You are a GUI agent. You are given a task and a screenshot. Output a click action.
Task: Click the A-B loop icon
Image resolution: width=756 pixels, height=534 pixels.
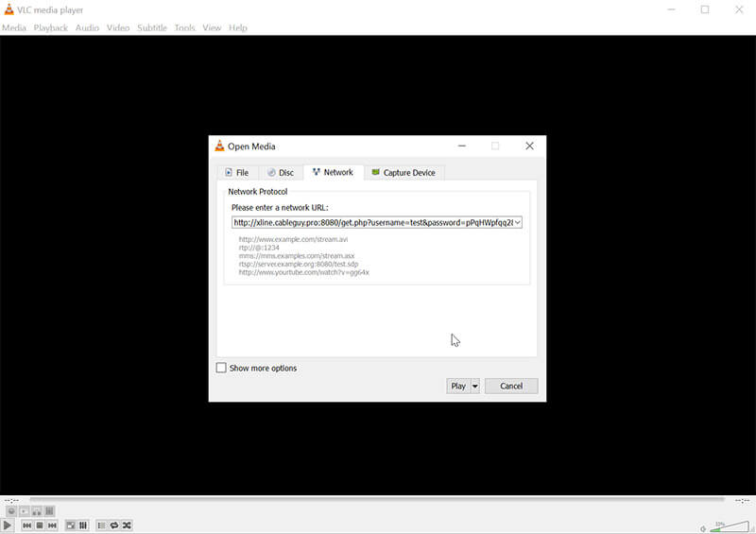(x=37, y=511)
